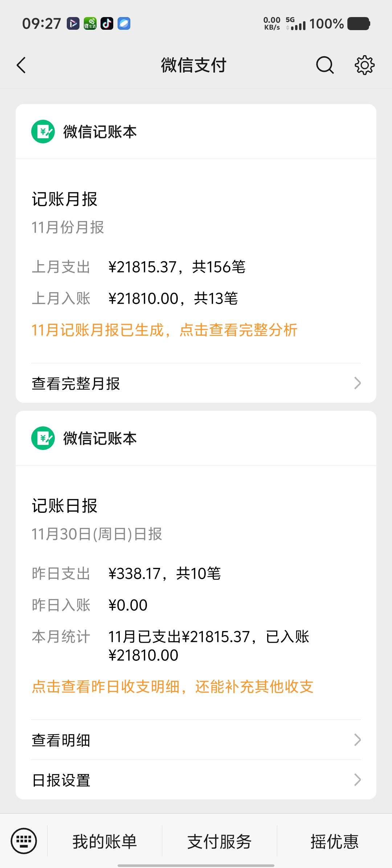The image size is (392, 868).
Task: Expand 日报设置 chevron arrow
Action: pos(358,779)
